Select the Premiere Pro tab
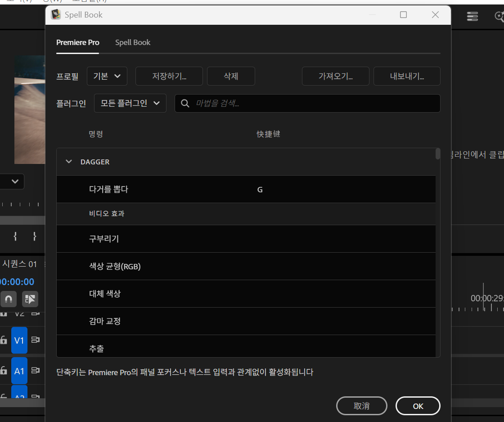The width and height of the screenshot is (504, 422). tap(78, 42)
